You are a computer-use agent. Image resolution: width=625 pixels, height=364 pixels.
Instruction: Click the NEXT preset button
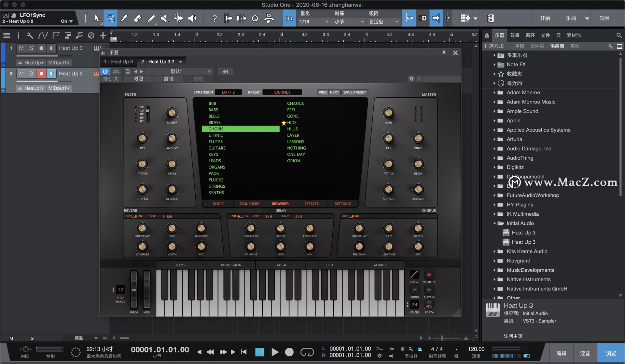334,92
